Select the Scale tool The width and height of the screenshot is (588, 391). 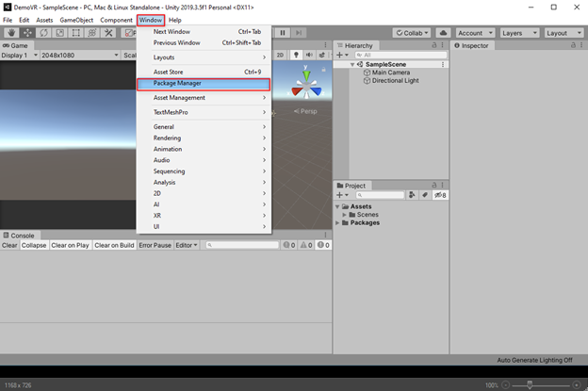tap(59, 33)
